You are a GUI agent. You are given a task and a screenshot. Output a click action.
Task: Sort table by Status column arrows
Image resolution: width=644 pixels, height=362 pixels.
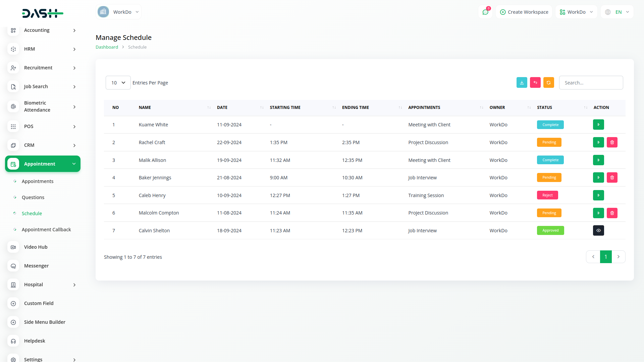pos(585,108)
